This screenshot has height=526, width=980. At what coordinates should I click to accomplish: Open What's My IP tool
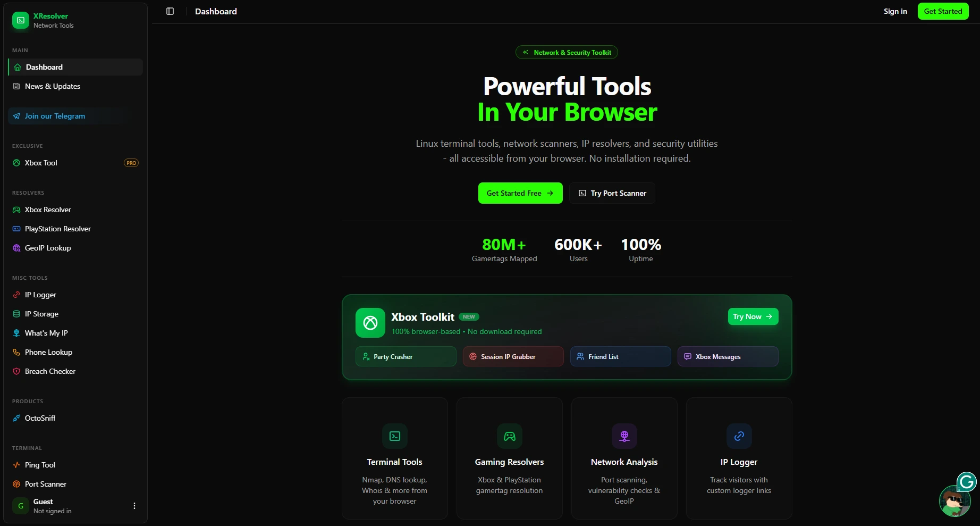pos(75,333)
